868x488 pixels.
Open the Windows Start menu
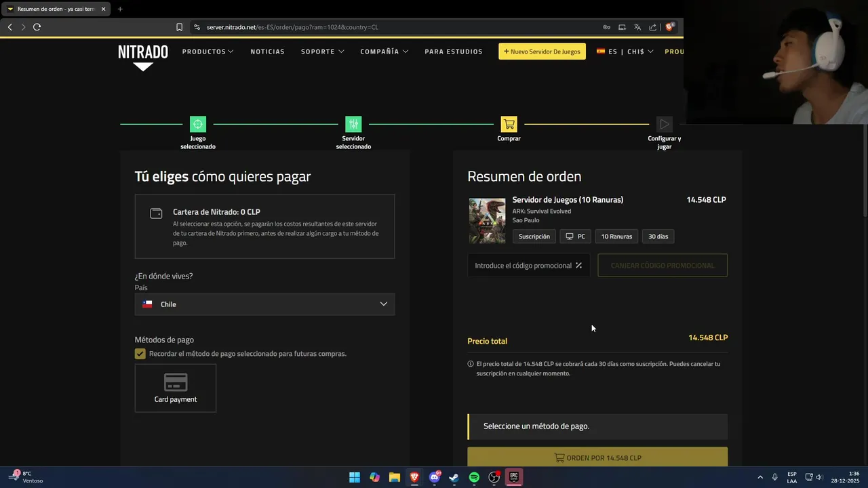[x=355, y=477]
